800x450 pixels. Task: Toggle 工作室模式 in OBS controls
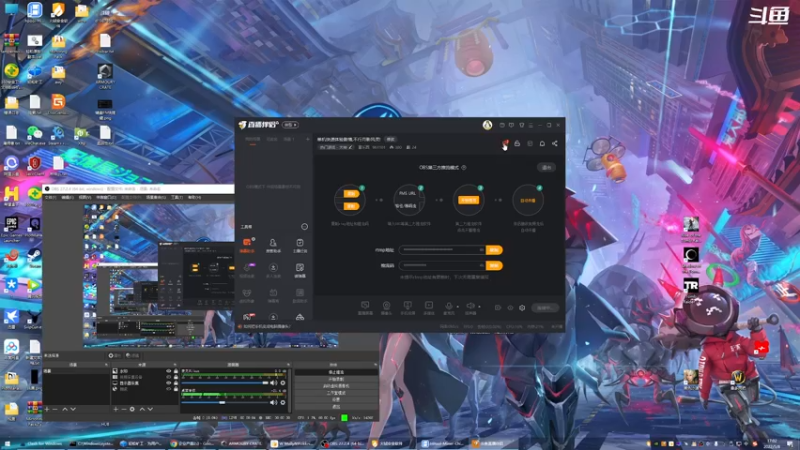pyautogui.click(x=337, y=393)
